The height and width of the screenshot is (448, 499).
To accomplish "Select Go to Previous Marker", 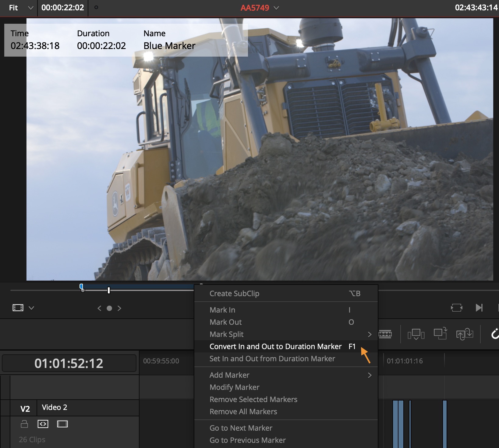I will pos(286,440).
